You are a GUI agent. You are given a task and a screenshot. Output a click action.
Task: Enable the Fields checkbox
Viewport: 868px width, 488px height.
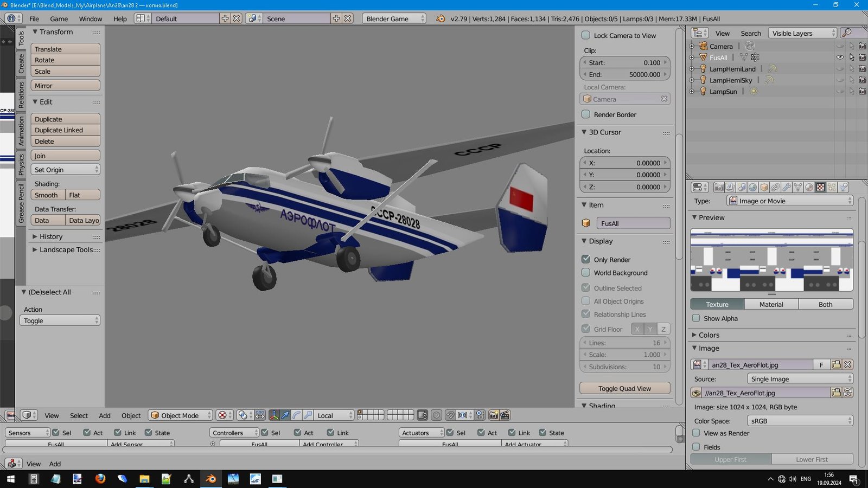click(x=696, y=447)
